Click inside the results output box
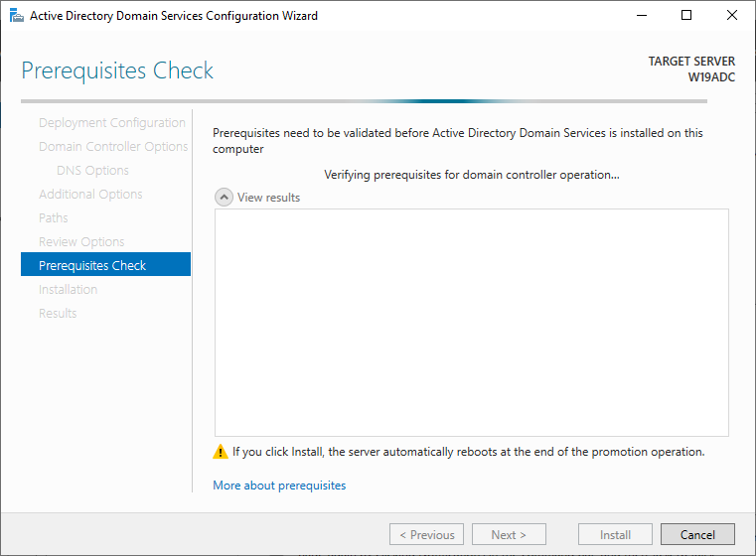The width and height of the screenshot is (756, 556). tap(471, 323)
